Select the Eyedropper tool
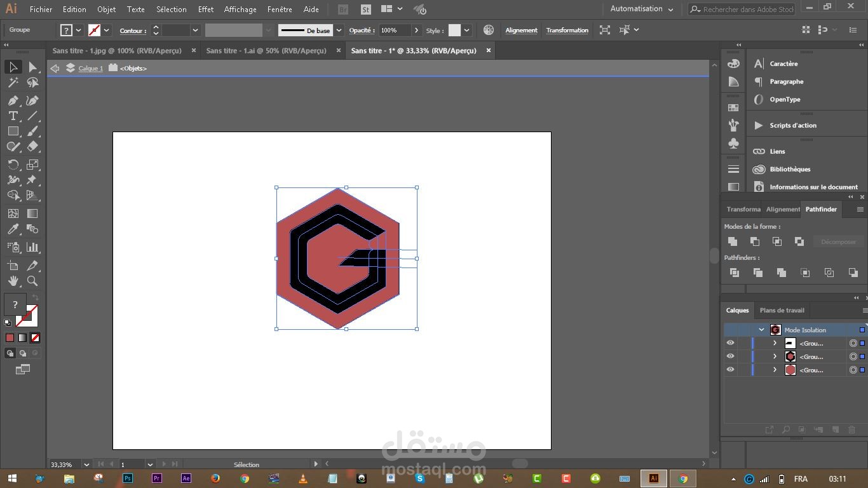Image resolution: width=868 pixels, height=488 pixels. (x=13, y=229)
